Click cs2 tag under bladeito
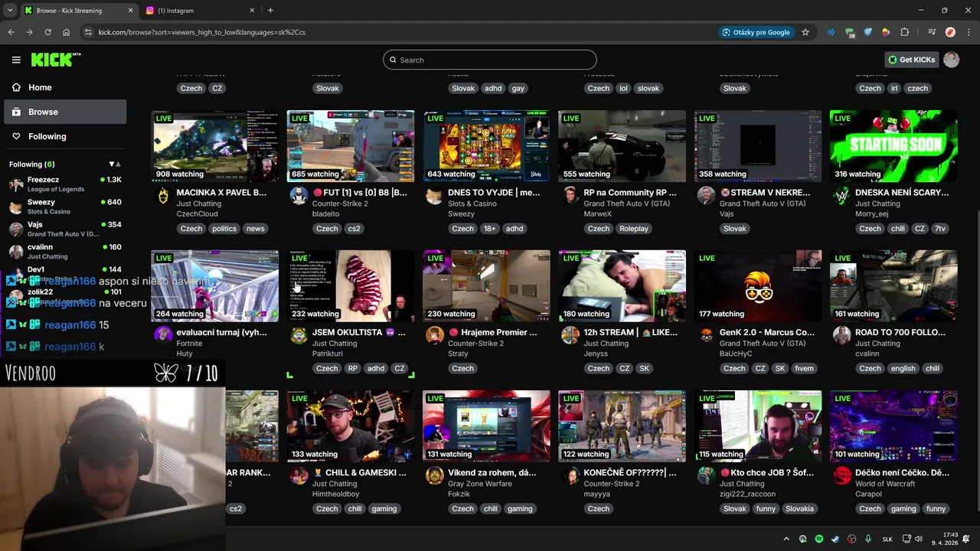The image size is (980, 551). point(354,228)
